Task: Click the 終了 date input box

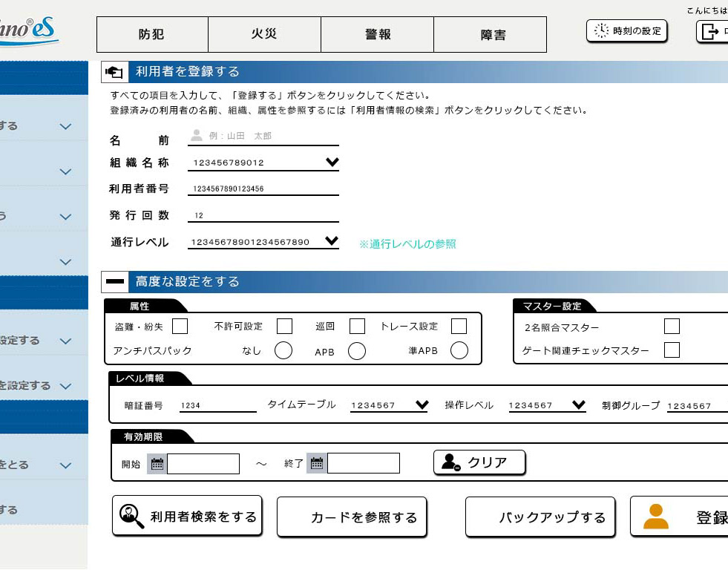Action: [x=364, y=463]
